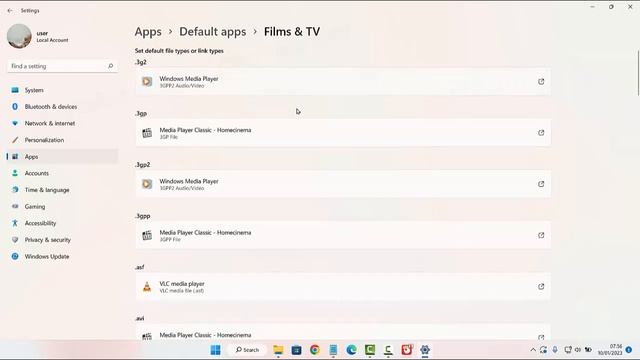640x360 pixels.
Task: Click the Privacy shield icon
Action: pos(15,240)
